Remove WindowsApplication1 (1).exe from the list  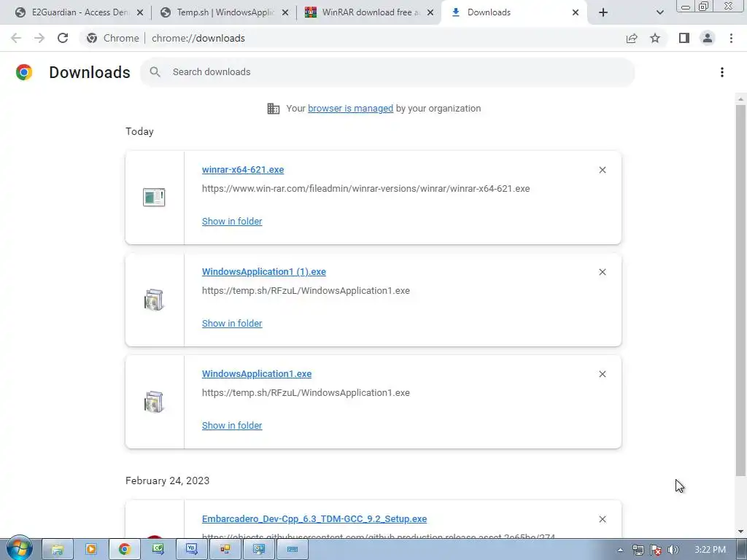click(602, 272)
